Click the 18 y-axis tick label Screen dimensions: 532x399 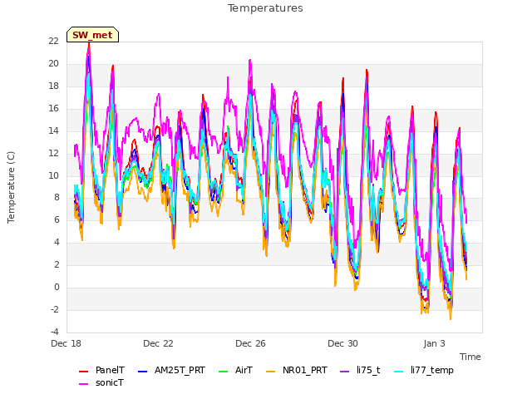click(53, 86)
